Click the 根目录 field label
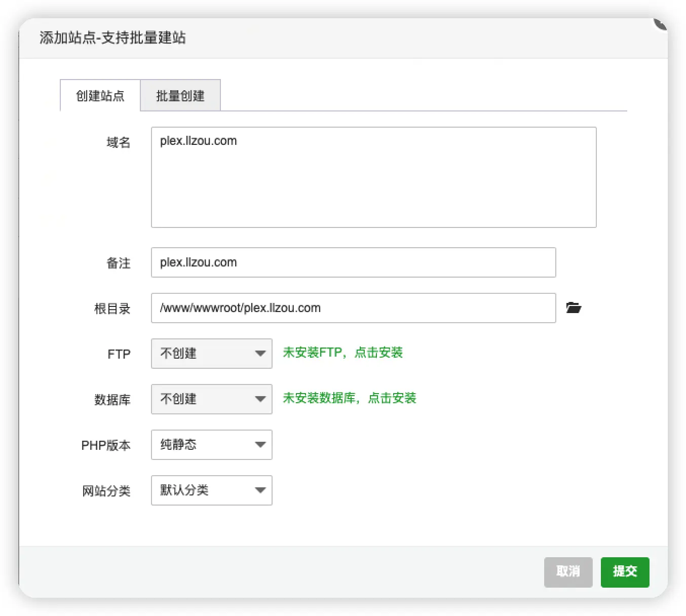This screenshot has width=686, height=616. pos(112,309)
